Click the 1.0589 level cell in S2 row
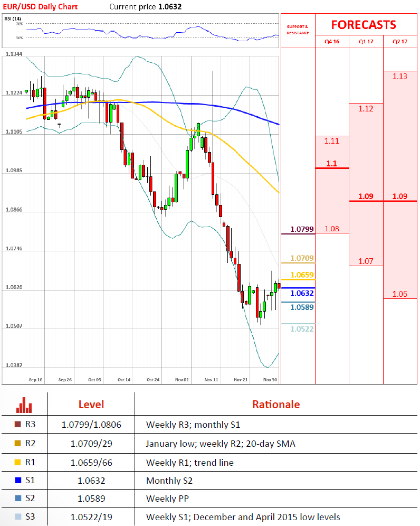420x526 pixels. pos(91,499)
